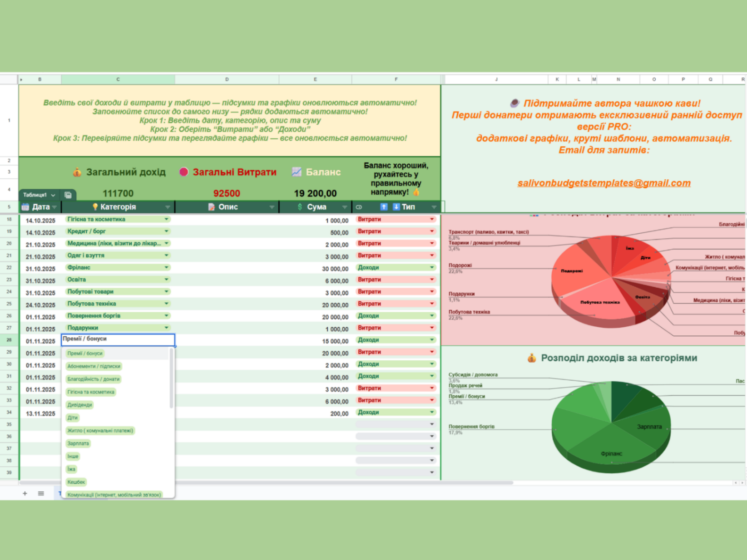Click the Премії / бонуси cell input
Image resolution: width=747 pixels, height=560 pixels.
(118, 339)
